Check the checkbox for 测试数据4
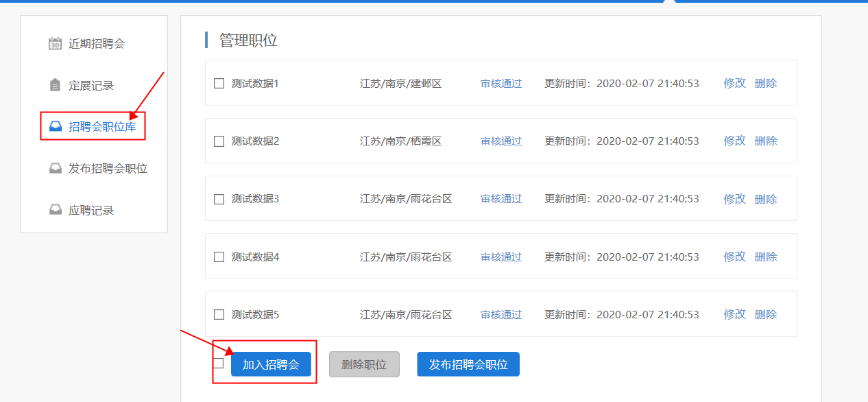 click(219, 256)
